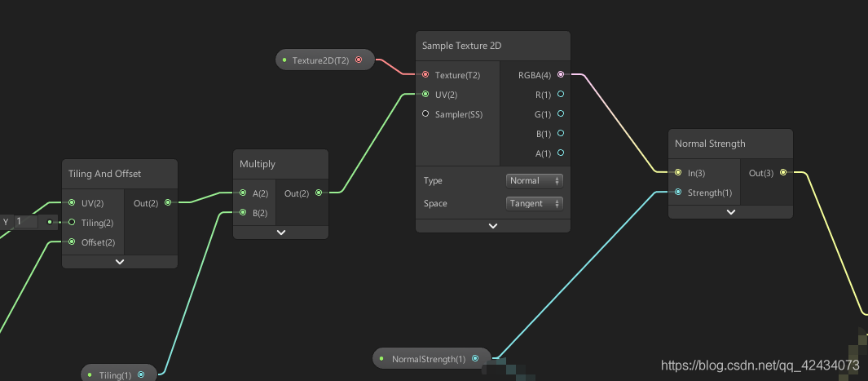The width and height of the screenshot is (868, 381).
Task: Click the Normal Strength Out(3) port
Action: pyautogui.click(x=782, y=172)
